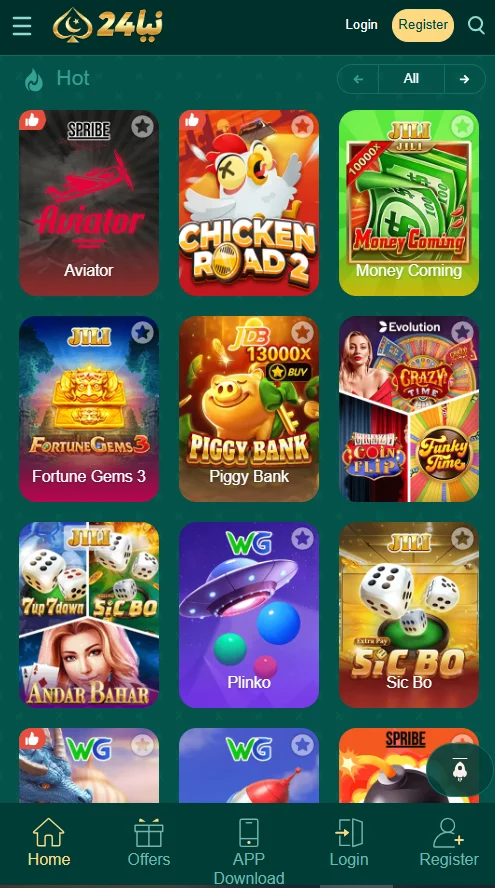495x888 pixels.
Task: Select the All filter in Hot section
Action: 411,79
